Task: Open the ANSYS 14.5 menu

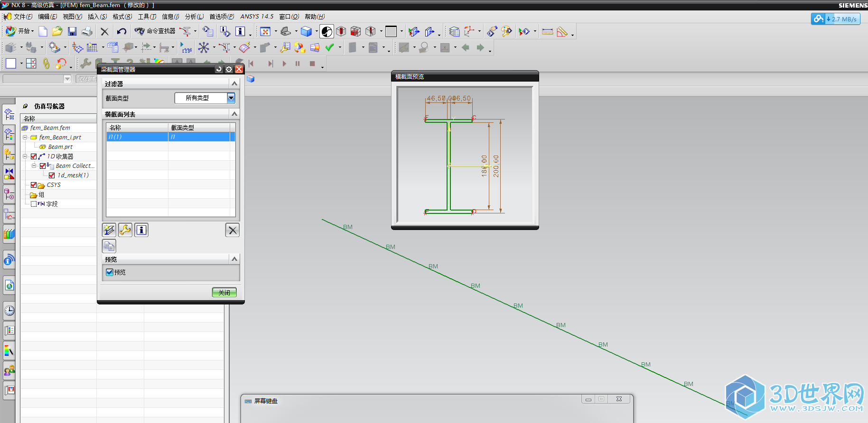Action: (x=257, y=17)
